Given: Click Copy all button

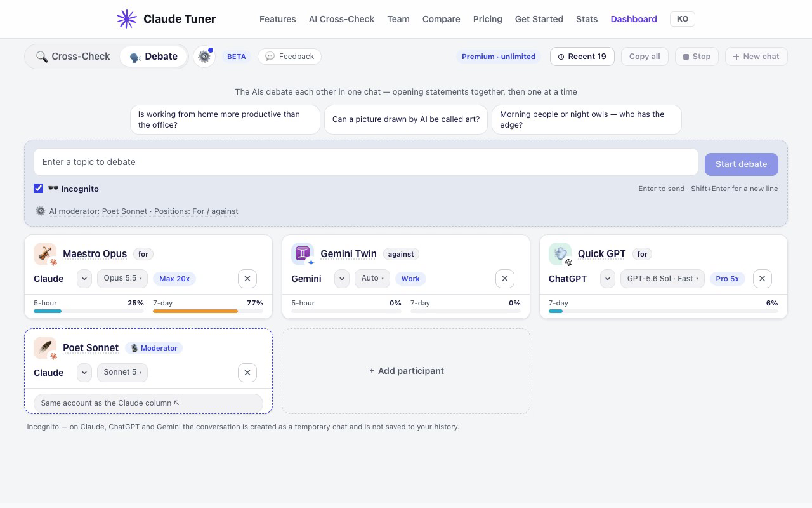Looking at the screenshot, I should 645,57.
